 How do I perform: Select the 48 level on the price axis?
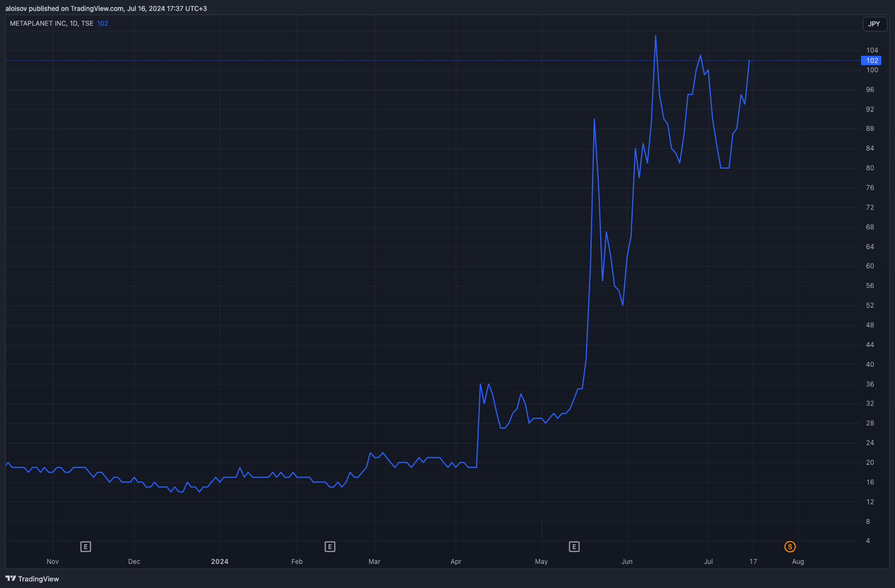click(870, 325)
